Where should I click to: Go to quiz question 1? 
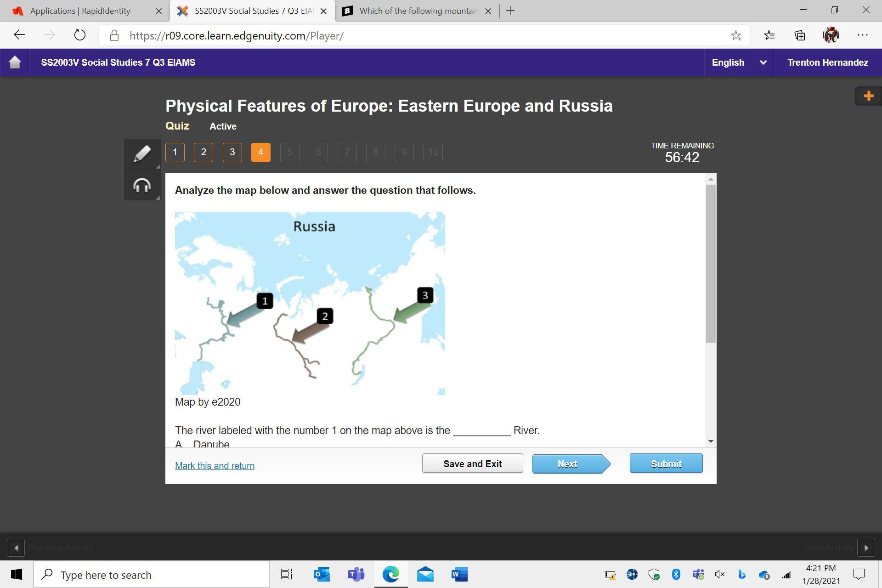175,153
